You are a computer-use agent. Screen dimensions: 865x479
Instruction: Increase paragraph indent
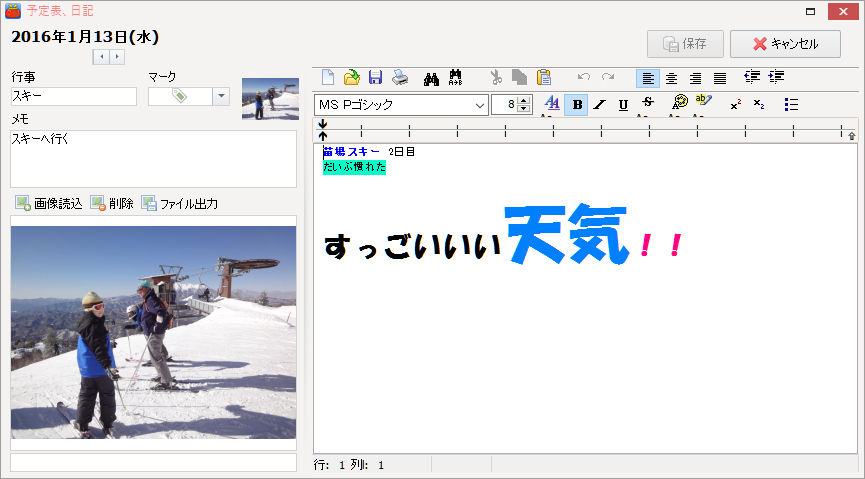click(x=776, y=77)
